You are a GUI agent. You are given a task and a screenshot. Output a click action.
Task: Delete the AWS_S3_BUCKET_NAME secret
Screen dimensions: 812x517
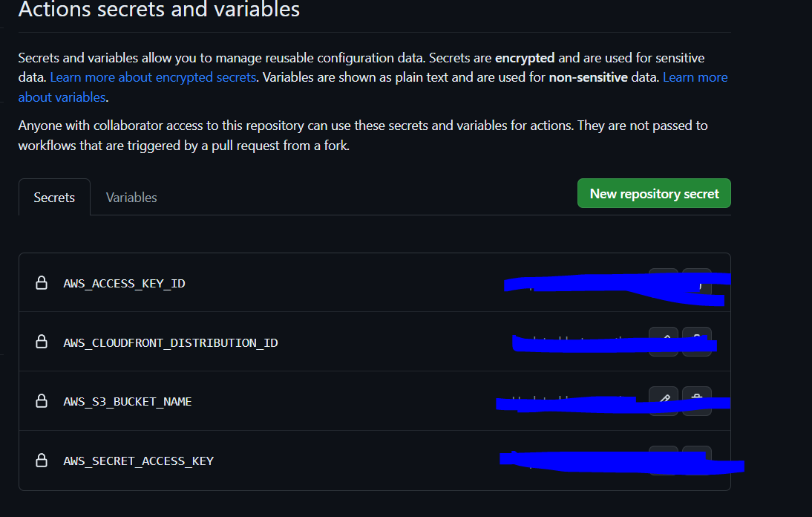(698, 400)
